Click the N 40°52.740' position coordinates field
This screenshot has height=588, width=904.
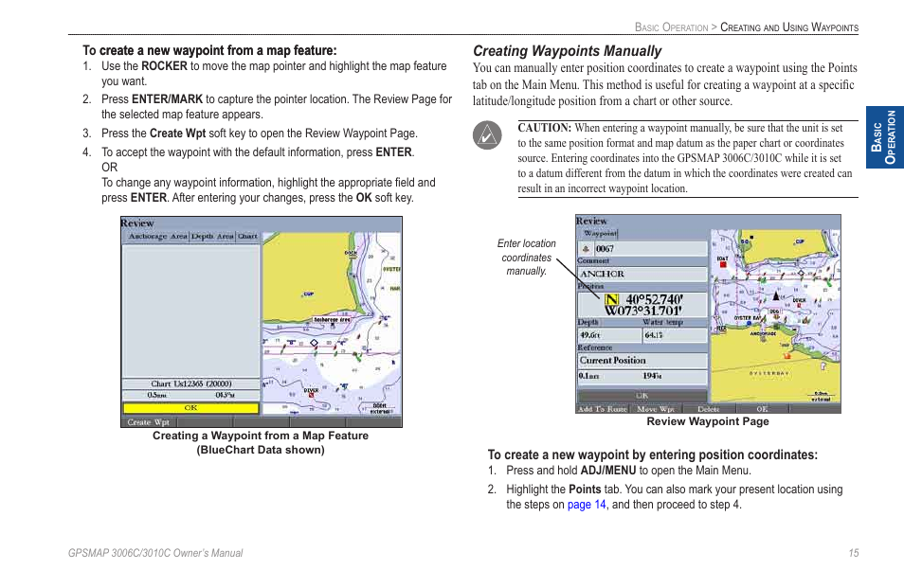click(642, 305)
